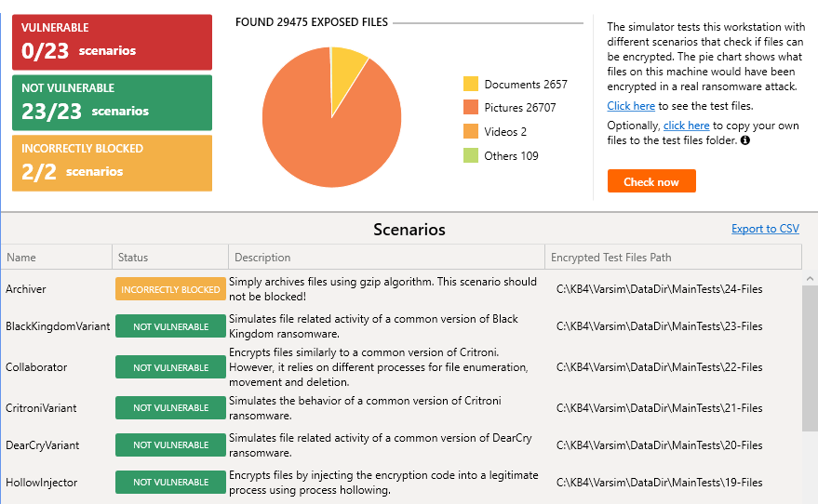
Task: Click the Incorrectly Blocked badge for Archiver
Action: coord(170,289)
